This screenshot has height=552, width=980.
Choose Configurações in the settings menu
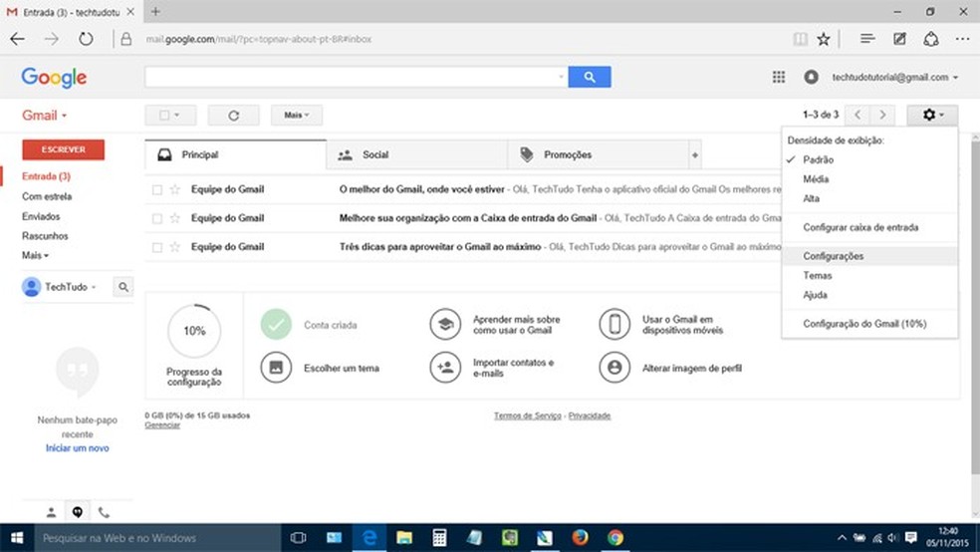(x=869, y=256)
